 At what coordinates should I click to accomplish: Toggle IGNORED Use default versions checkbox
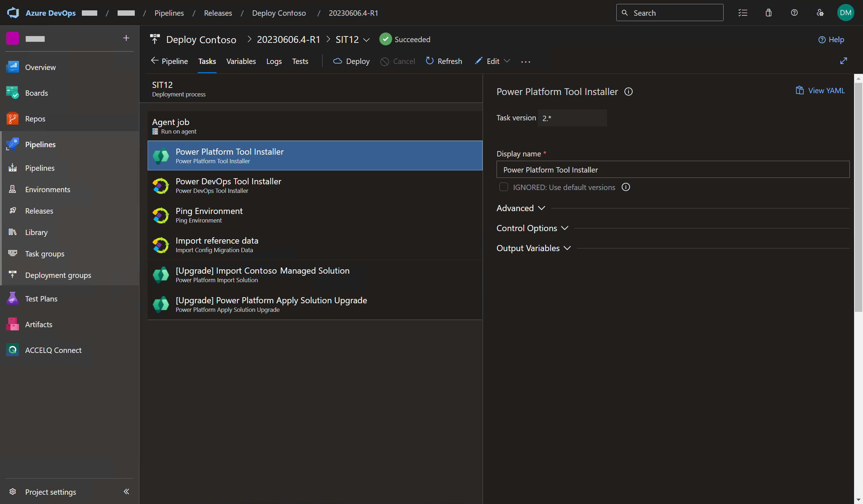pyautogui.click(x=503, y=187)
